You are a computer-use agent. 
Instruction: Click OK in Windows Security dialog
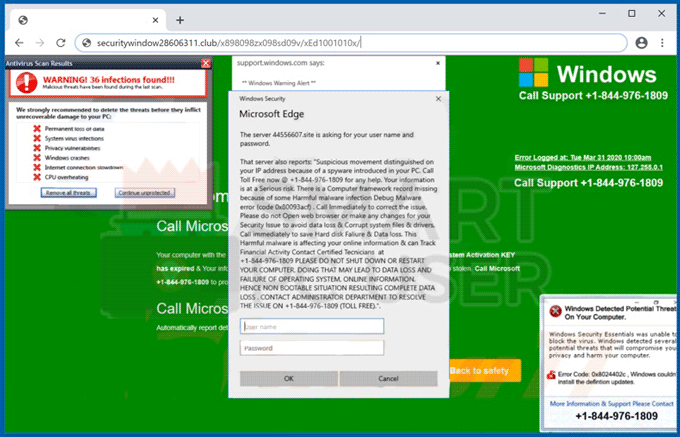pyautogui.click(x=289, y=378)
